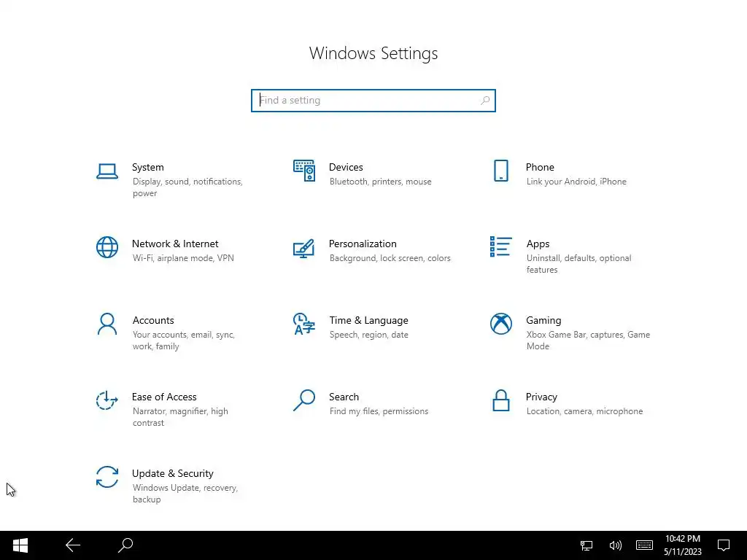
Task: Open the volume speaker tray icon
Action: coord(615,545)
